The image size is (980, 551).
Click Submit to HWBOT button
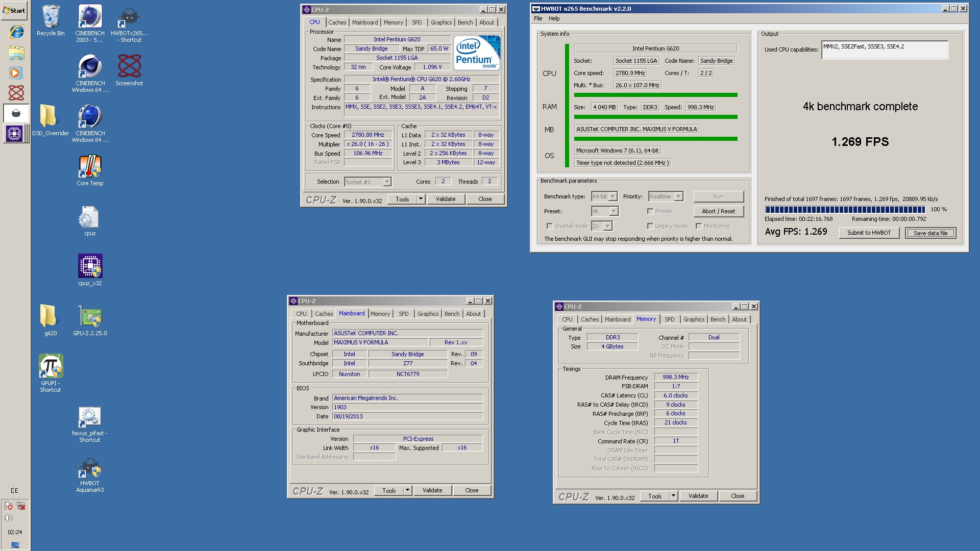click(x=869, y=233)
